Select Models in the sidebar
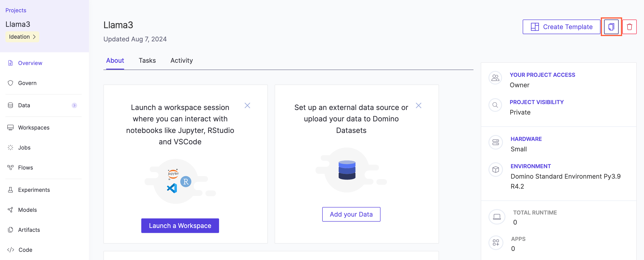The width and height of the screenshot is (644, 260). coord(27,210)
